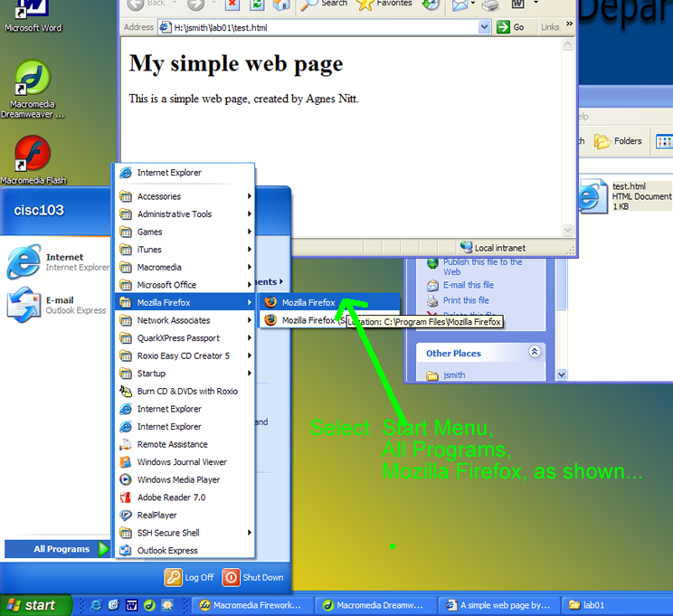Click the Burn CD & DVDs with Roxio icon
This screenshot has height=616, width=673.
(x=126, y=391)
